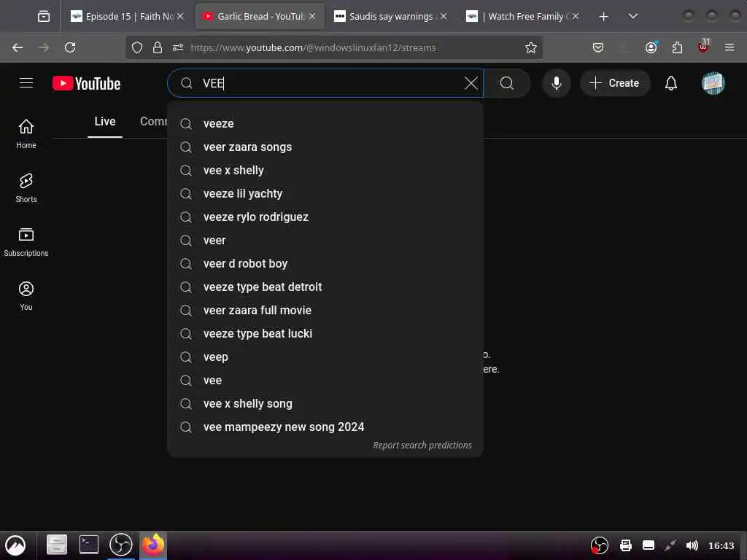Open uBlock Origin extension icon

point(703,47)
